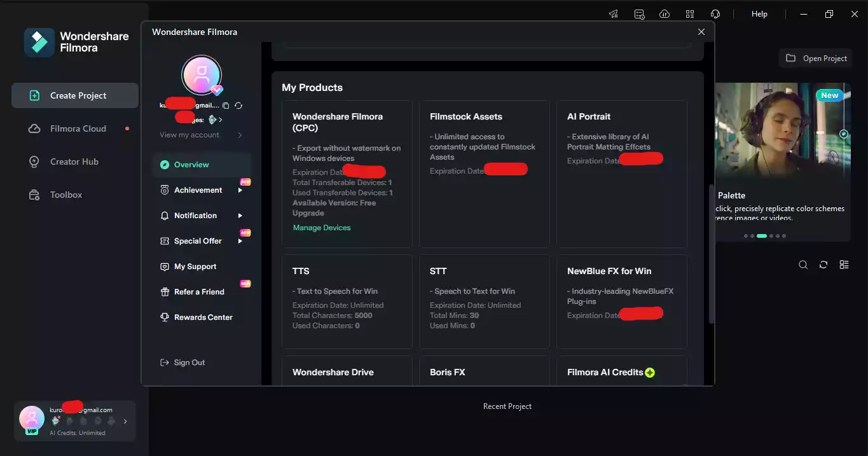Restore down the Filmora main window
Viewport: 868px width, 456px height.
coord(829,14)
